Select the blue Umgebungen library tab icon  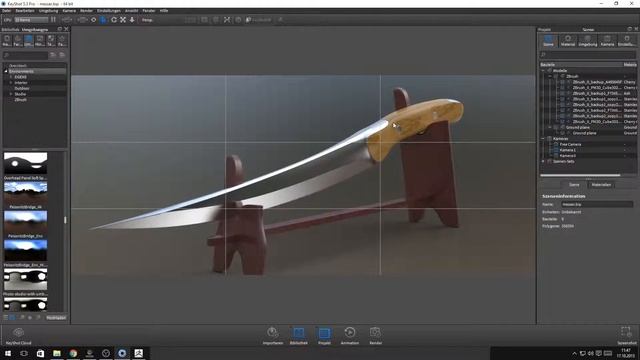coord(29,40)
